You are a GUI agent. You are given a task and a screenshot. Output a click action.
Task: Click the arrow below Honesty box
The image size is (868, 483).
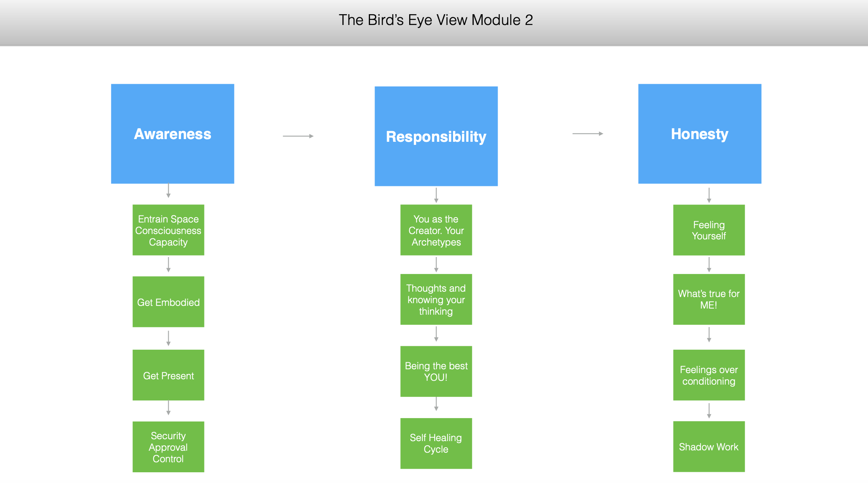tap(709, 195)
